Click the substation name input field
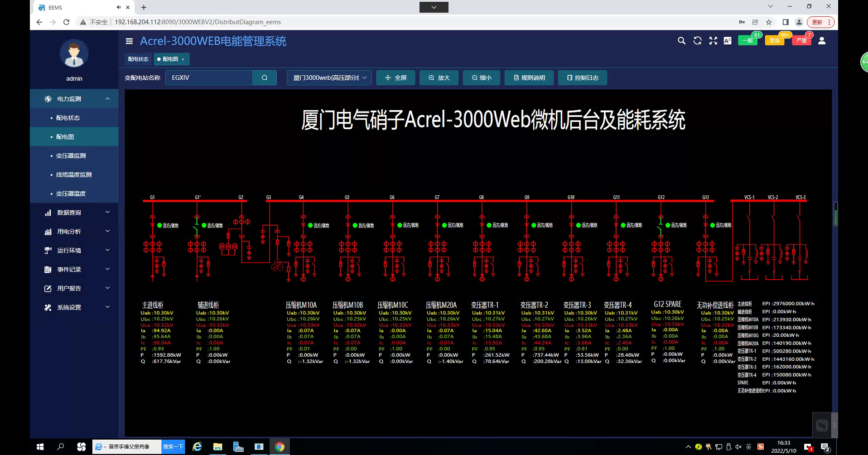Viewport: 868px width, 455px height. pos(209,78)
